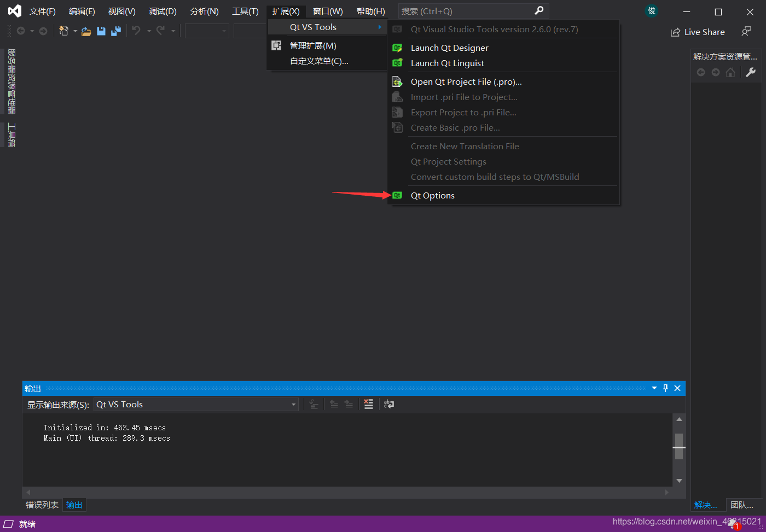This screenshot has height=532, width=766.
Task: Click the new project toolbar icon
Action: coord(63,31)
